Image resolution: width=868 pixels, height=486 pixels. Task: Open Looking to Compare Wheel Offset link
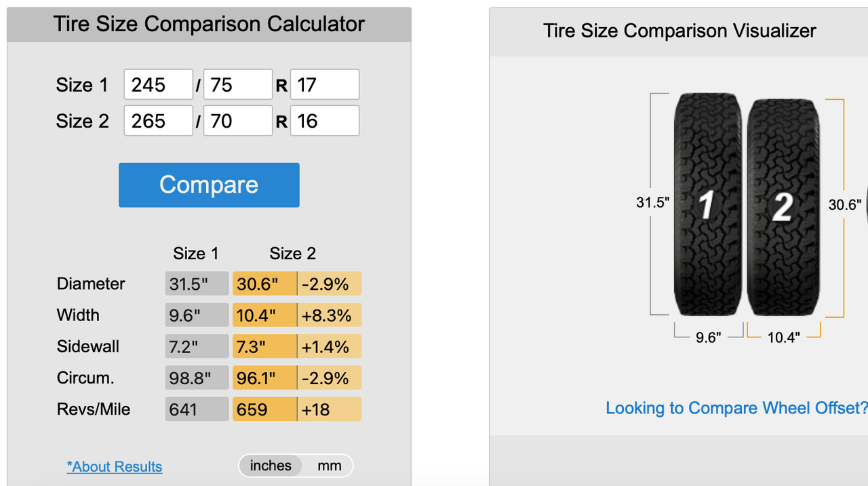click(x=736, y=408)
